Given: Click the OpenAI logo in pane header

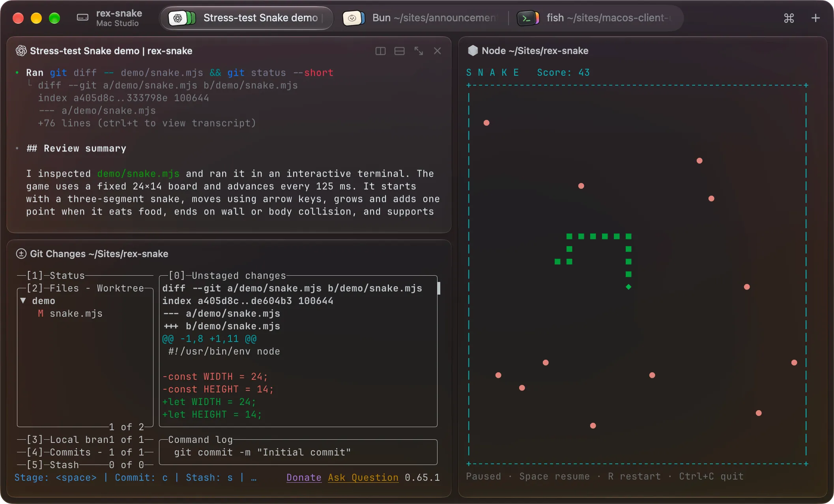Looking at the screenshot, I should pos(21,51).
